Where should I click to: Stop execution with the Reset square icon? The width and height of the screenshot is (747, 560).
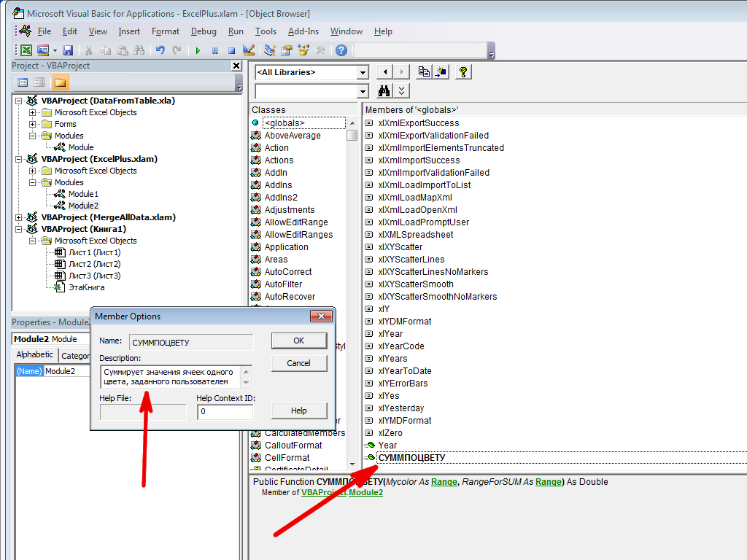pyautogui.click(x=231, y=50)
